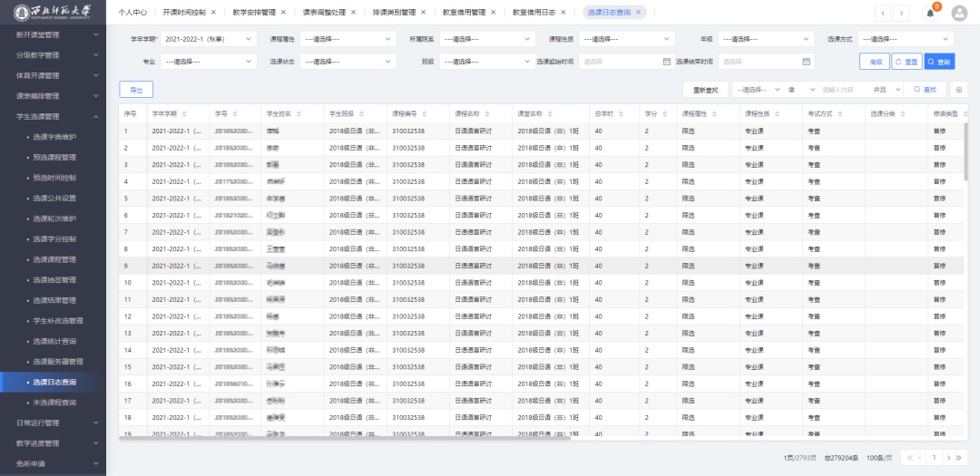Switch to the 排课类别管理 tab

point(394,13)
